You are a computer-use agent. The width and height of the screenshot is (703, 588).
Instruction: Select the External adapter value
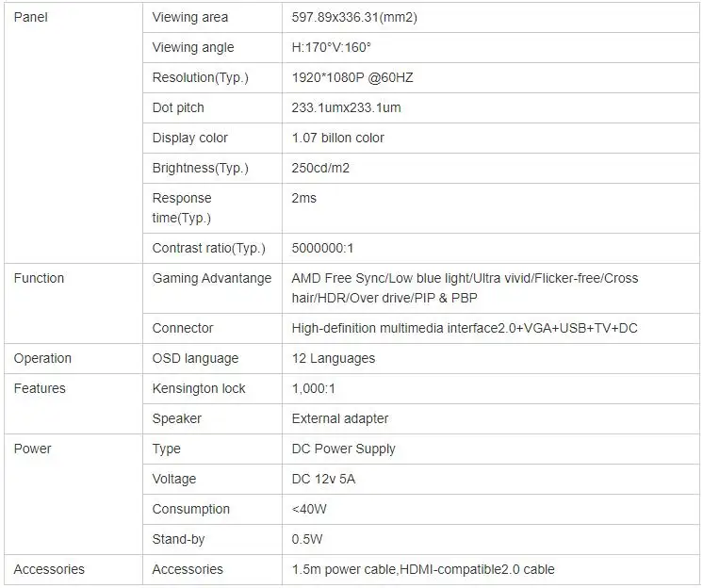[x=340, y=418]
